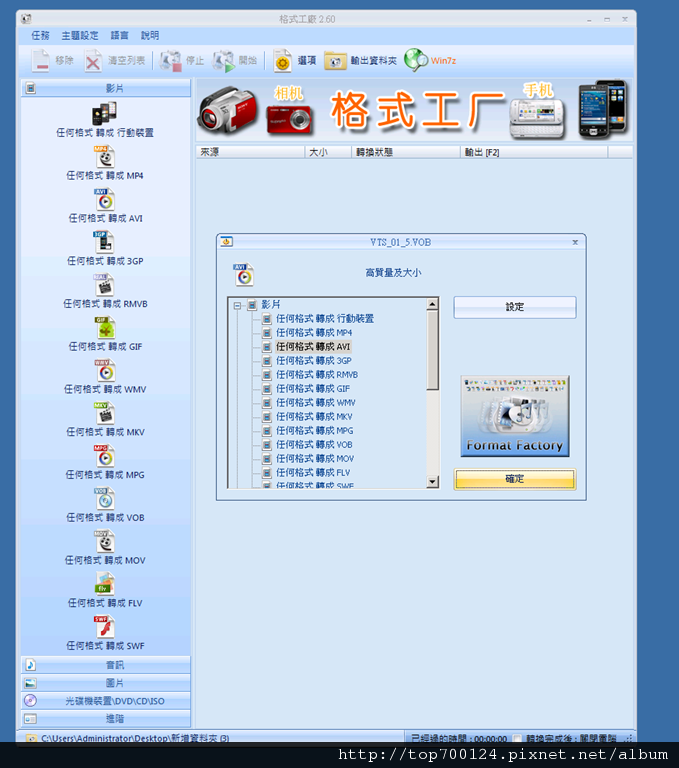Select the SWF conversion icon in sidebar
Screen dimensions: 679x768
pos(104,626)
